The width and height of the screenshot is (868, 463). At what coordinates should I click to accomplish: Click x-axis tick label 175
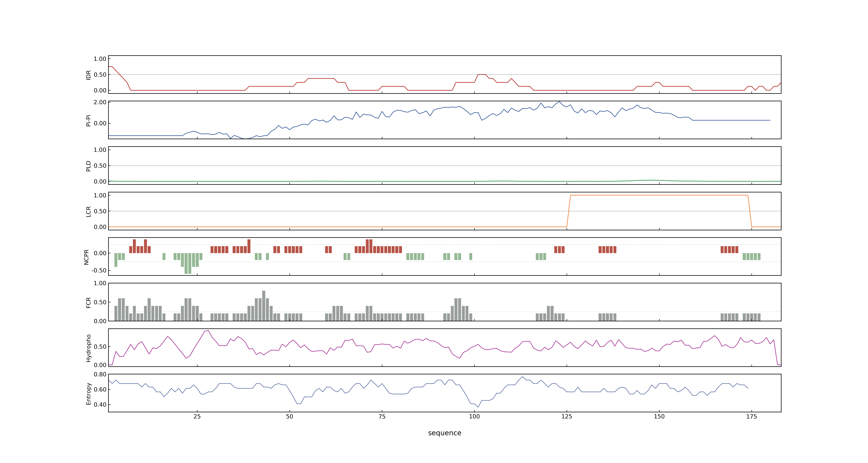pos(751,416)
